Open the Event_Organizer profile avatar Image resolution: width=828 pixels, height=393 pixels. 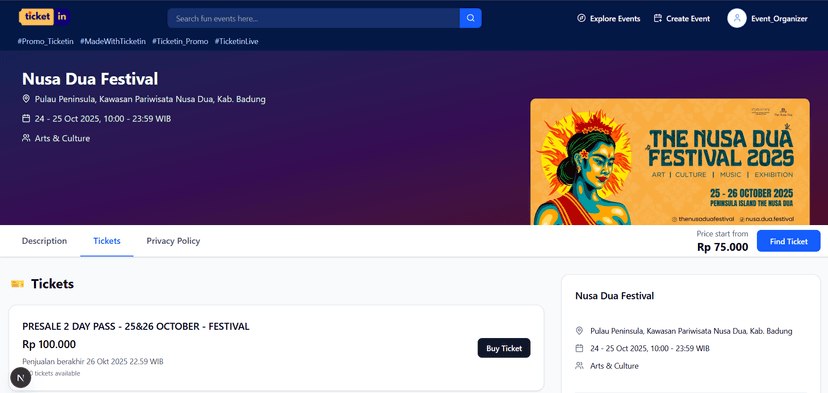point(737,18)
